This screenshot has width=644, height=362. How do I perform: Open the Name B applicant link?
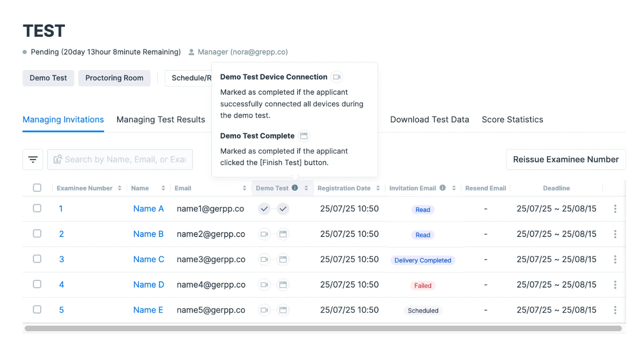click(x=148, y=234)
